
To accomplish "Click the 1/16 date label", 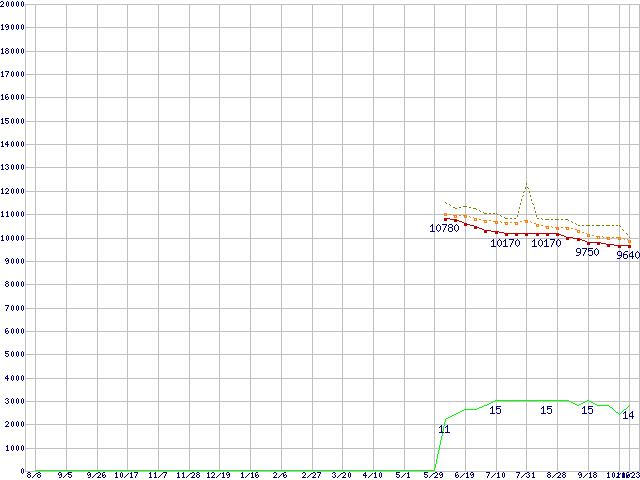I will pyautogui.click(x=250, y=475).
